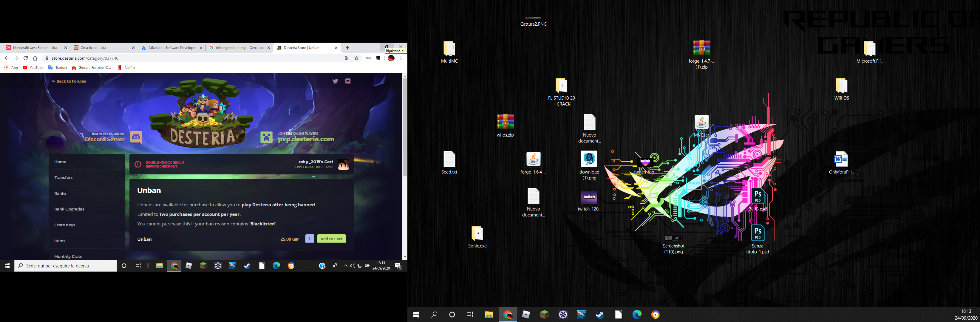
Task: Click the Google Translate icon in address bar
Action: [x=347, y=58]
